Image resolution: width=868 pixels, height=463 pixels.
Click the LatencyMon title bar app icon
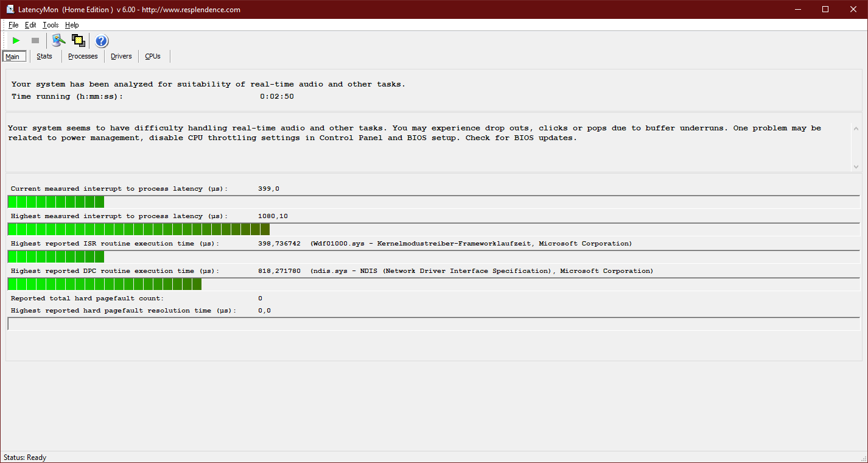click(10, 9)
